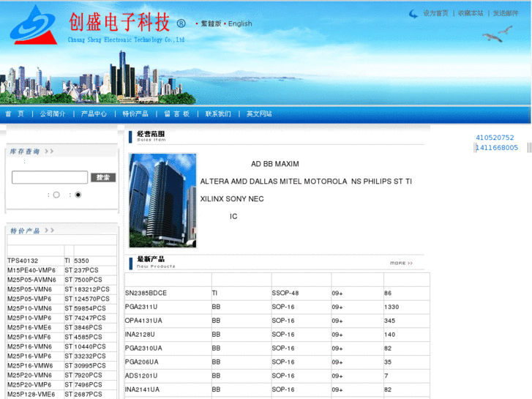The height and width of the screenshot is (399, 532).
Task: Click the 最新产品 New Products heading
Action: pos(156,262)
